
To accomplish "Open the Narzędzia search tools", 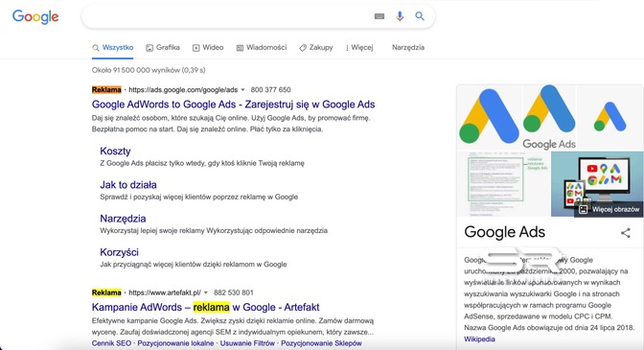I will [x=408, y=48].
